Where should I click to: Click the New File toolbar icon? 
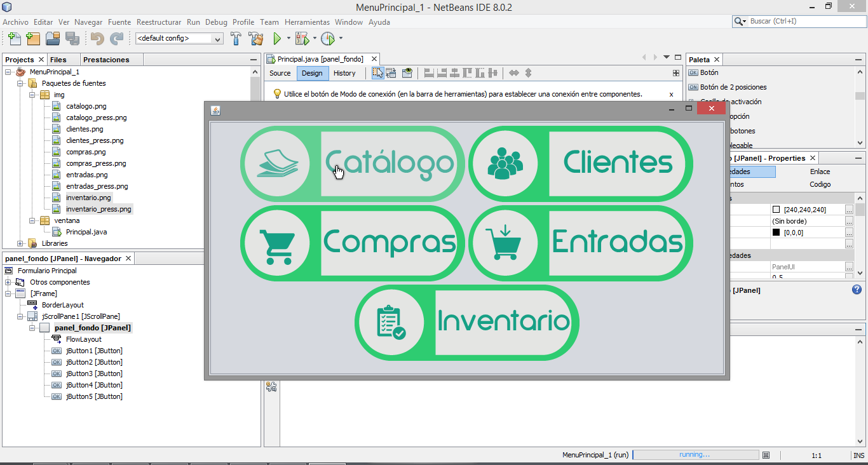click(14, 38)
